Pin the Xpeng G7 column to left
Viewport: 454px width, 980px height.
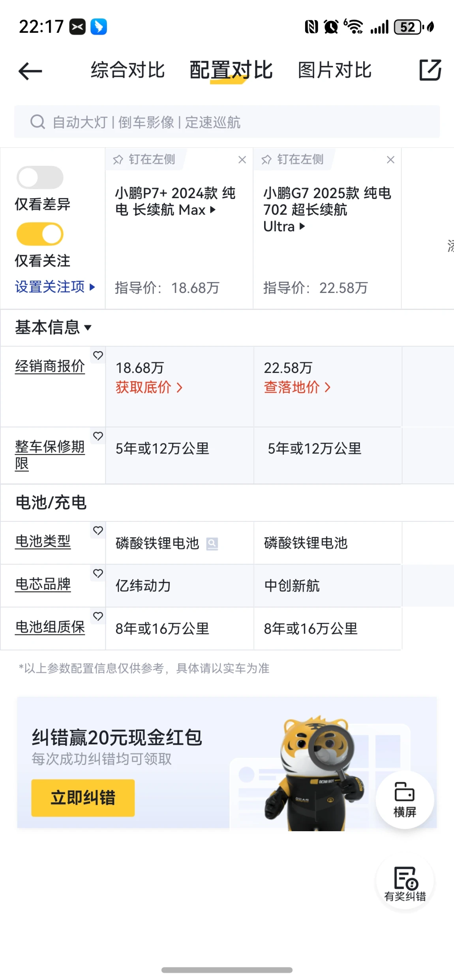(293, 159)
